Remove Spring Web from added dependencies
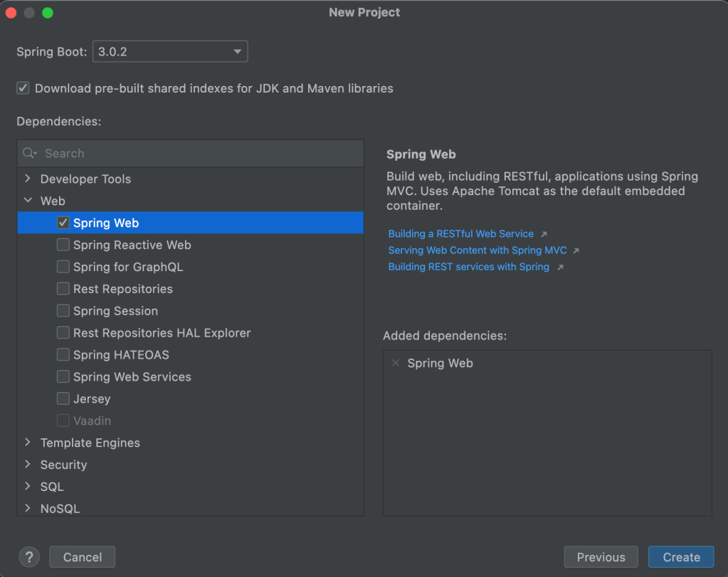The height and width of the screenshot is (577, 728). point(396,363)
